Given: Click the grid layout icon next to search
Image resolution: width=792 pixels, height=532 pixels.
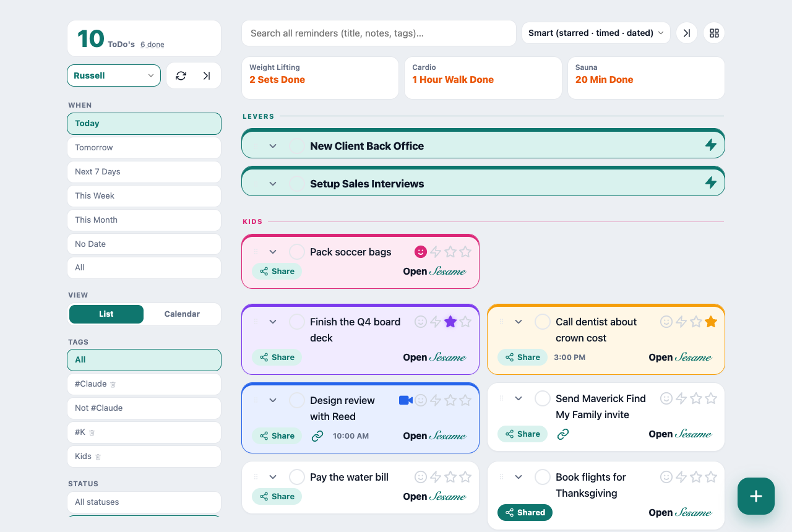Looking at the screenshot, I should [x=714, y=33].
